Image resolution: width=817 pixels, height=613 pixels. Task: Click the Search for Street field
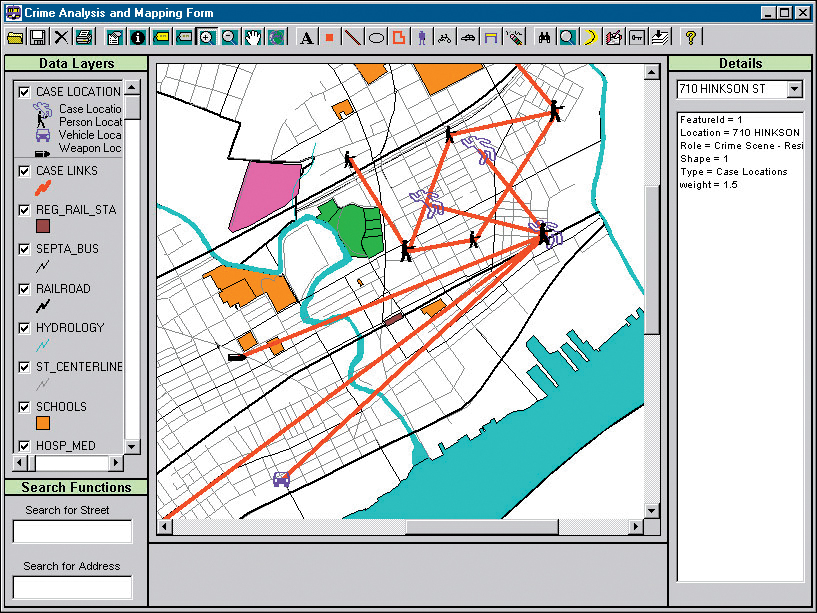(72, 531)
